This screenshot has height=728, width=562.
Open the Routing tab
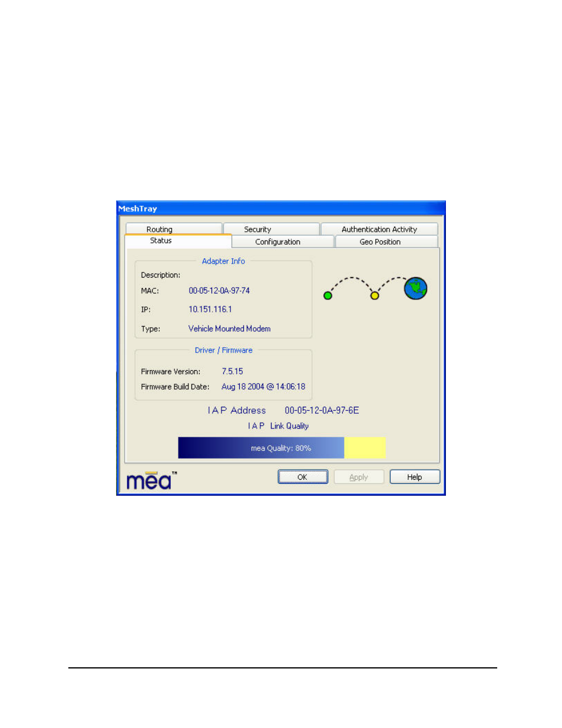point(174,229)
